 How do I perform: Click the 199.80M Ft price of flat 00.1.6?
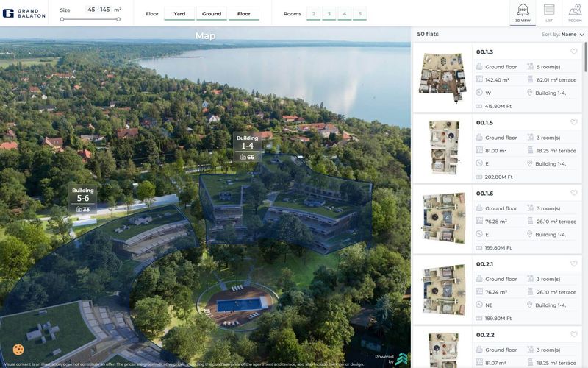click(498, 247)
